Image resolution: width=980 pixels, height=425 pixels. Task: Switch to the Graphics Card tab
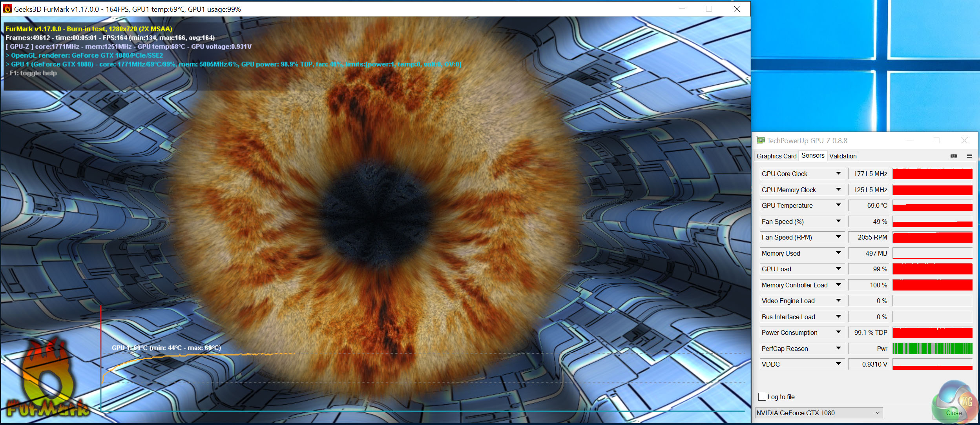776,156
